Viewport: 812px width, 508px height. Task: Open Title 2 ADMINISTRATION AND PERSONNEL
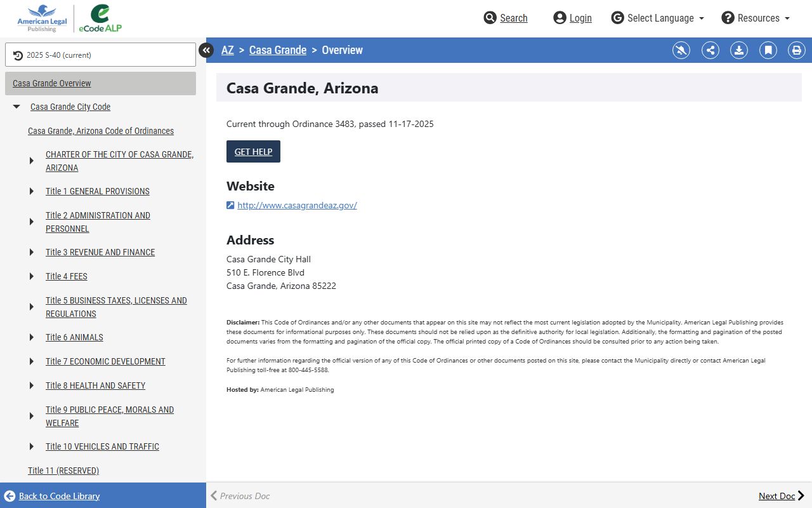pos(98,222)
